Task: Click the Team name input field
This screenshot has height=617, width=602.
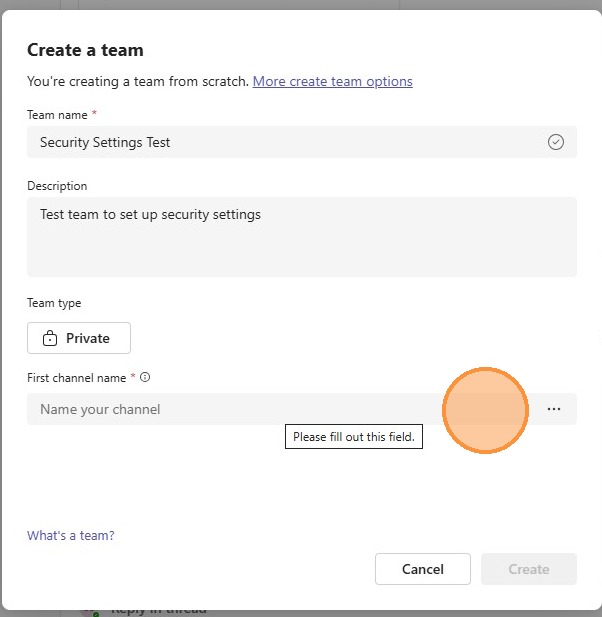Action: tap(280, 142)
